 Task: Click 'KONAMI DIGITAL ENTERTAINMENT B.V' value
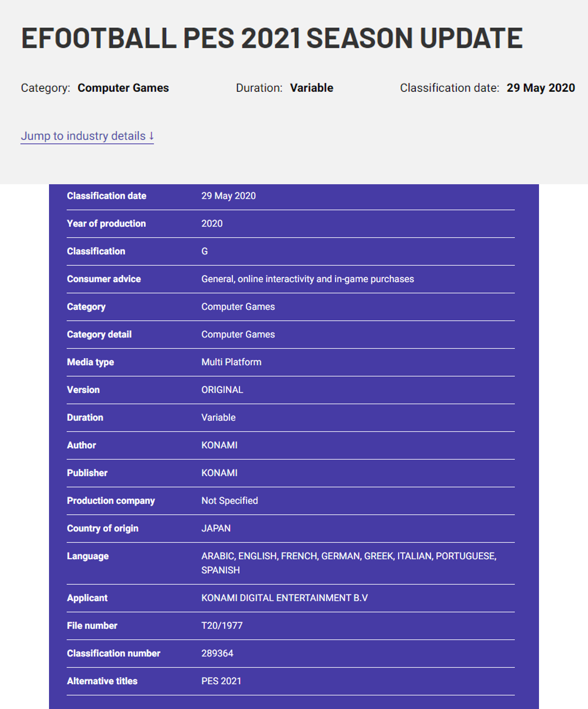pos(285,598)
